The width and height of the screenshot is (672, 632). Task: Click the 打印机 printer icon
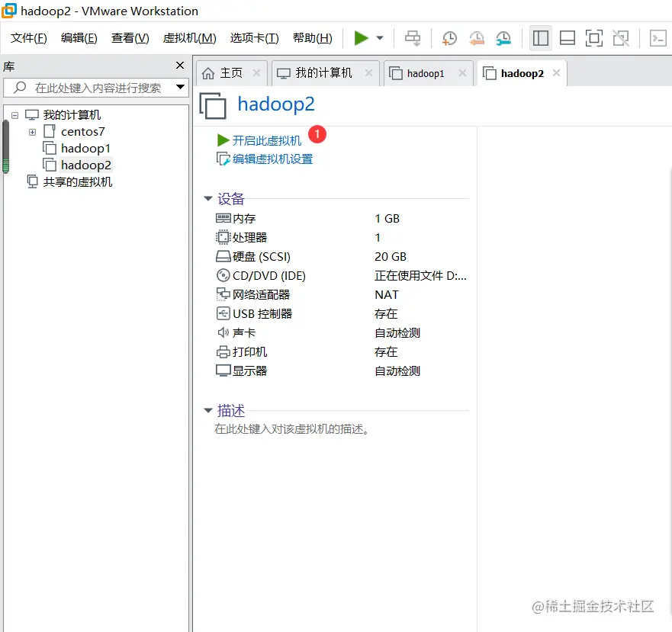tap(223, 351)
